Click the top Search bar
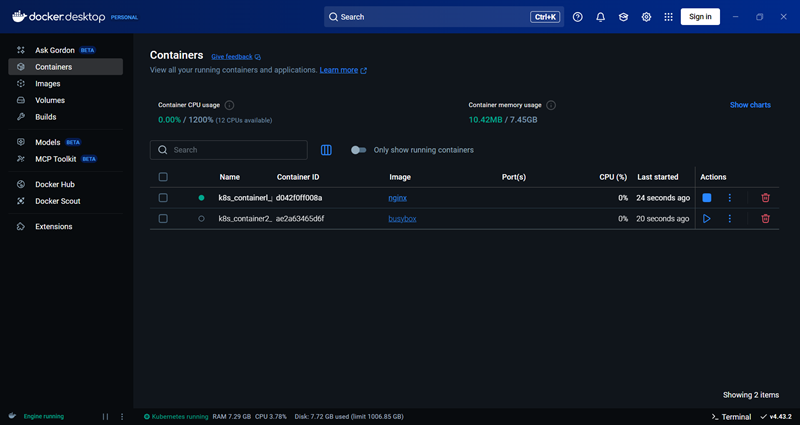Image resolution: width=800 pixels, height=425 pixels. click(x=444, y=17)
